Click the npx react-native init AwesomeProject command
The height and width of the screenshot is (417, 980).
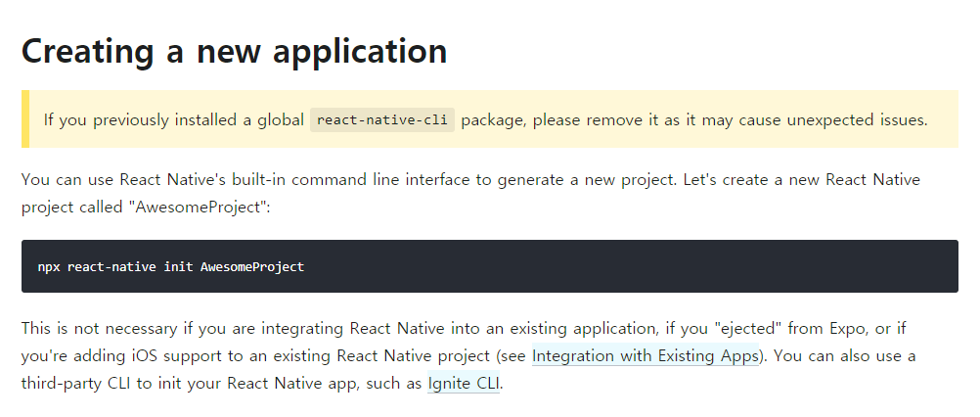click(x=170, y=267)
